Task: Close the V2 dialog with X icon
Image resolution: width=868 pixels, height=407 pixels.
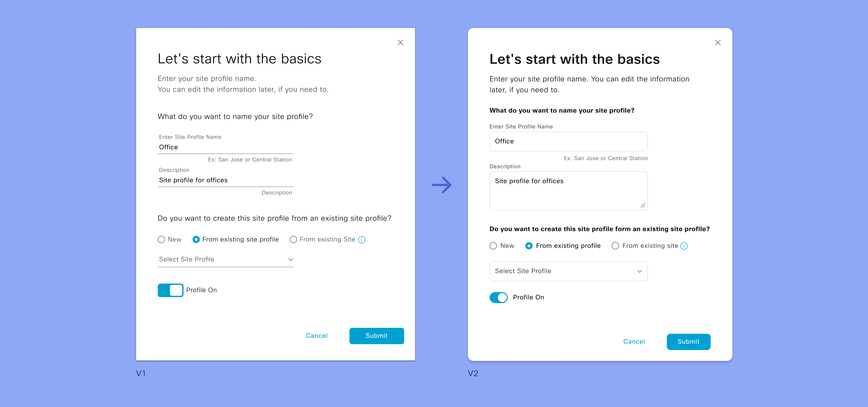Action: pos(718,43)
